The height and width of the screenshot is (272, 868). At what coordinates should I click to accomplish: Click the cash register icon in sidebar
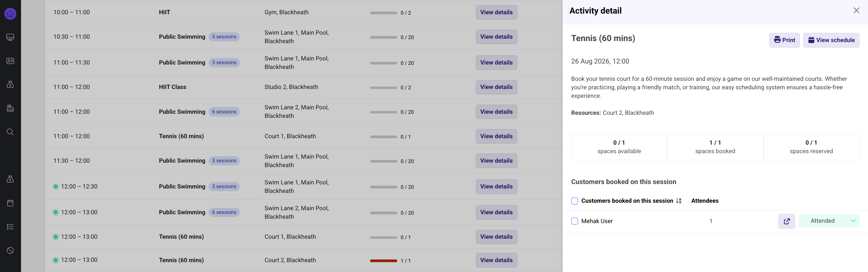10,108
